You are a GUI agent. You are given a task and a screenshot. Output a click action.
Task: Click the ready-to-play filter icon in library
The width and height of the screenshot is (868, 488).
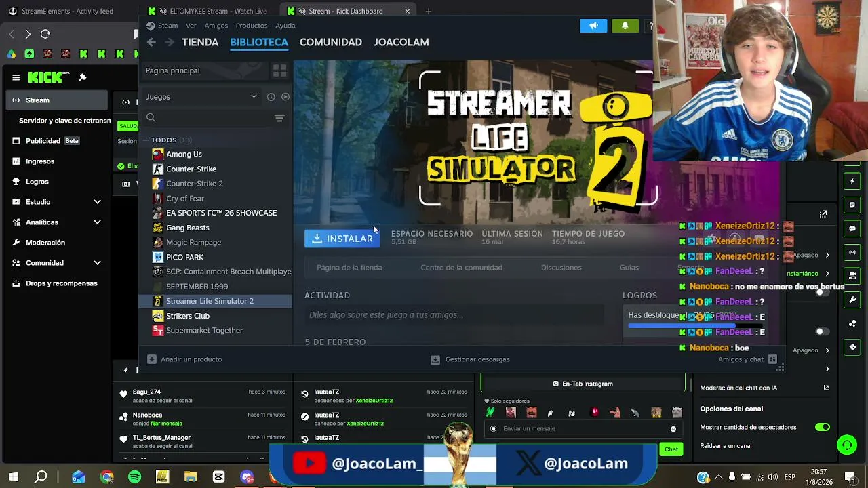[x=285, y=97]
